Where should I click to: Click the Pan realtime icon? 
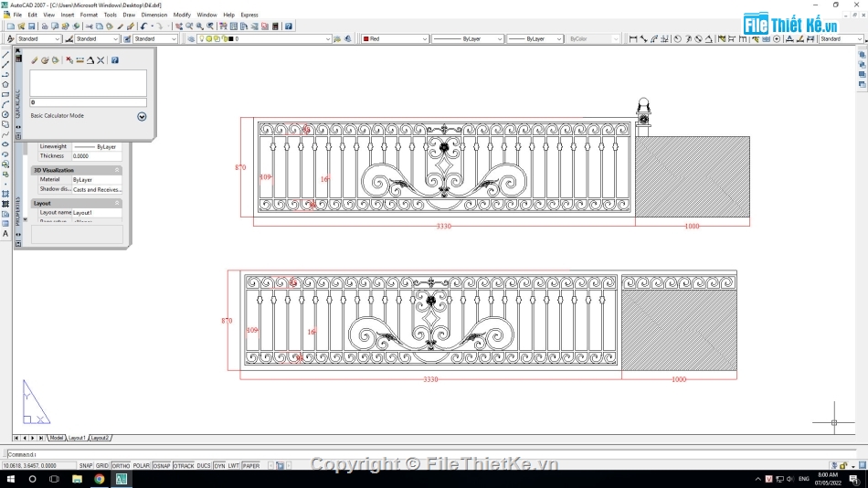pos(179,26)
